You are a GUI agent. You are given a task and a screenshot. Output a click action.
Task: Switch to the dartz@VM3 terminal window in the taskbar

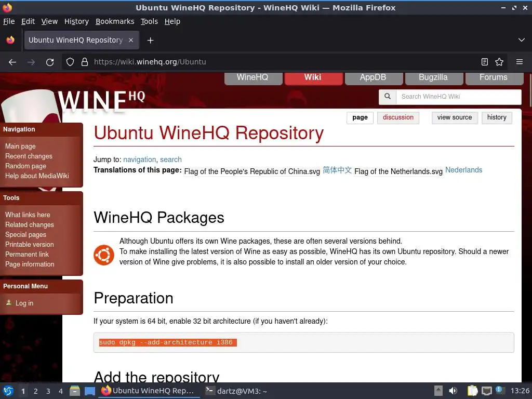[236, 391]
